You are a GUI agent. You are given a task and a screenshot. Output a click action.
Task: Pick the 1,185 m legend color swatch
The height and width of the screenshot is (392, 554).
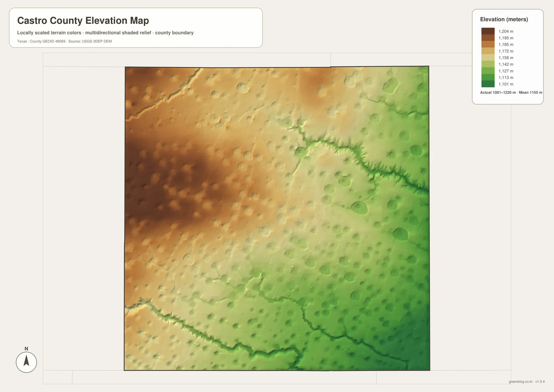(488, 44)
